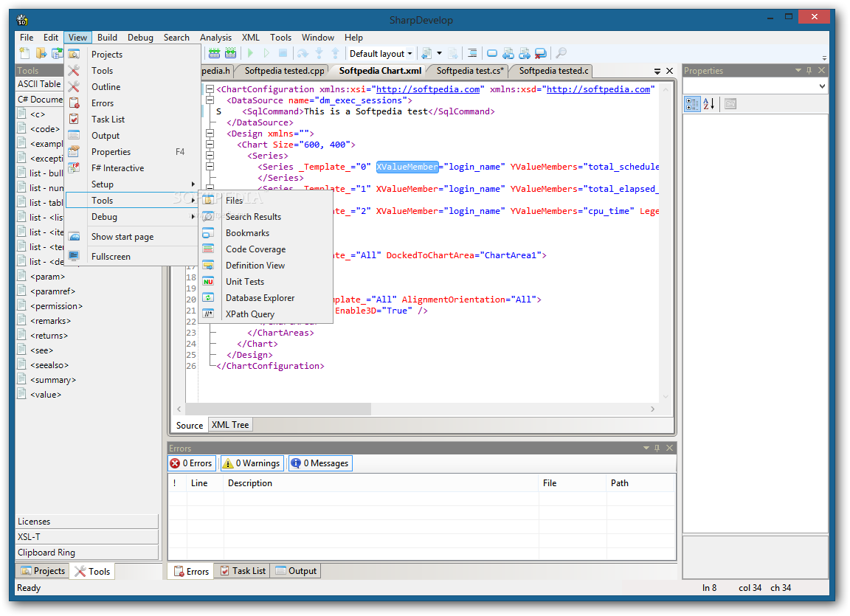Open the Task List bottom tab
850x616 pixels.
point(243,570)
